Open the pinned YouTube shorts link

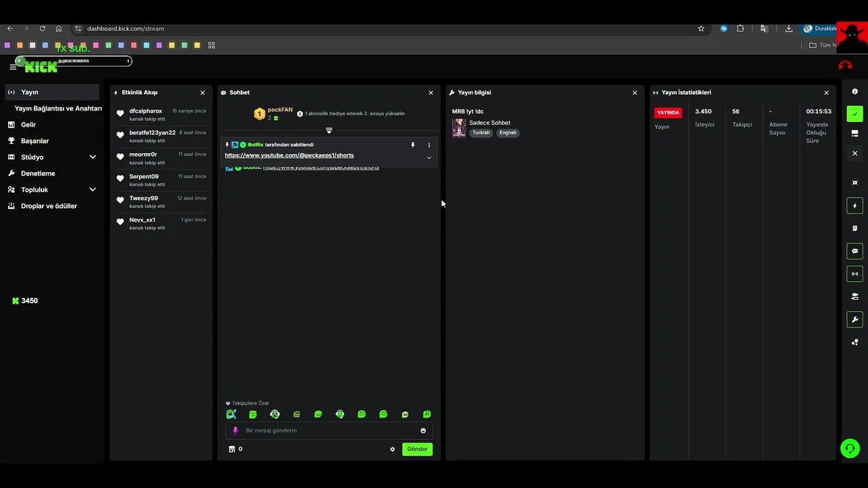tap(289, 155)
